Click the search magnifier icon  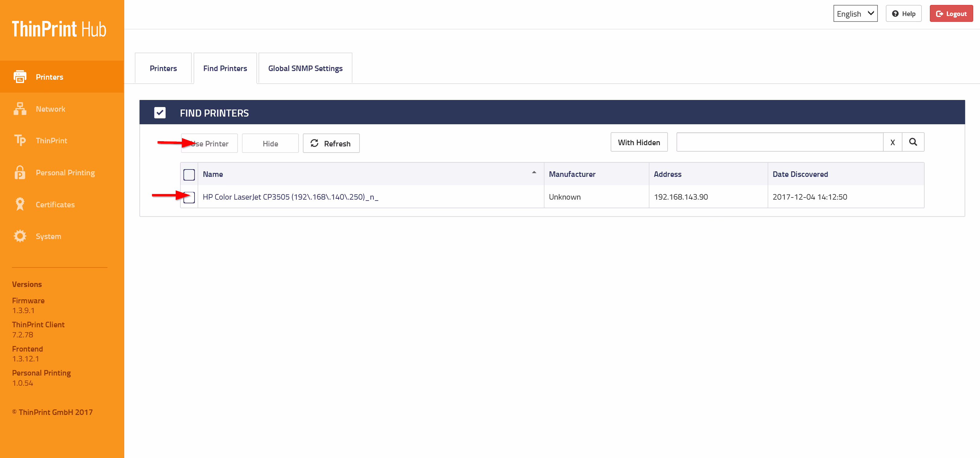pyautogui.click(x=913, y=142)
